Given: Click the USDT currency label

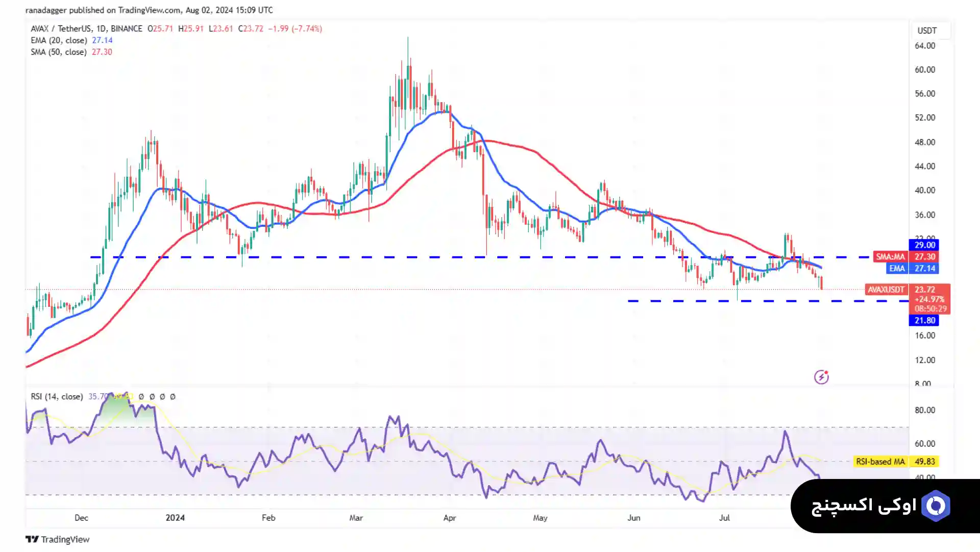Looking at the screenshot, I should 927,31.
